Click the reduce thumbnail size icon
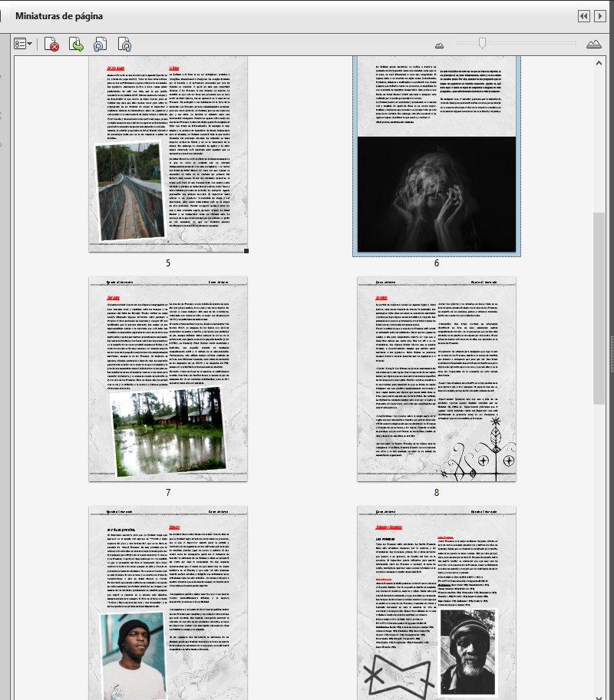 440,45
